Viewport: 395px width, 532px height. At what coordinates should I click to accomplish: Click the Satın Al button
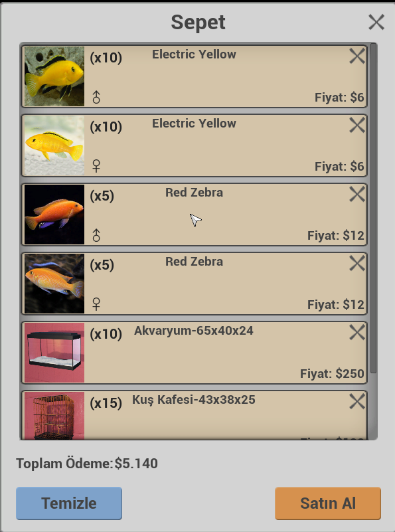click(328, 503)
